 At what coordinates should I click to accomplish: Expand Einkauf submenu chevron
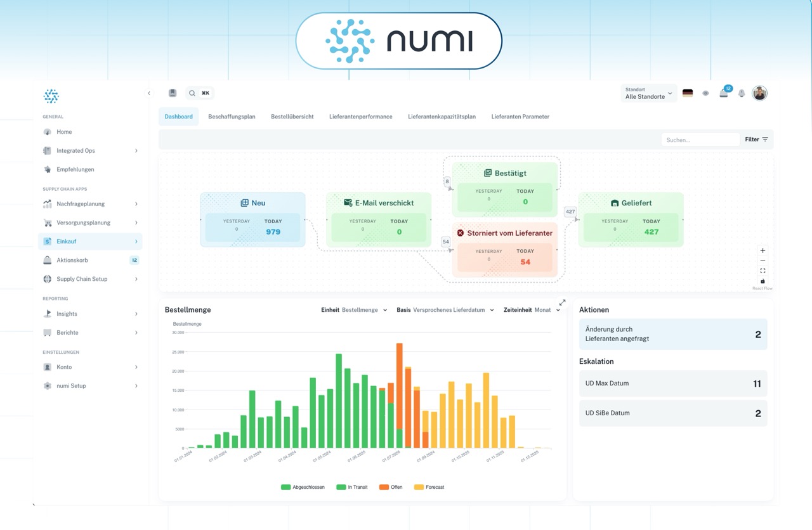click(136, 242)
